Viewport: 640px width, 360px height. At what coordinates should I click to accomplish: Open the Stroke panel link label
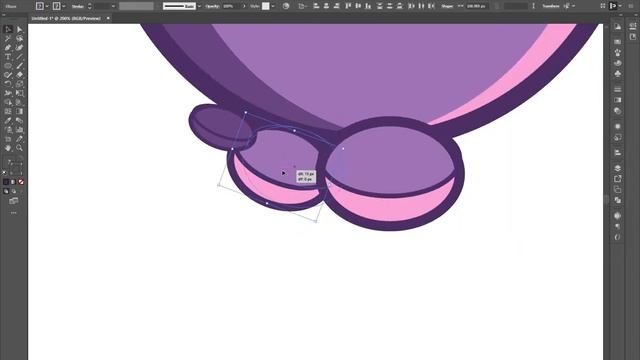(x=78, y=6)
